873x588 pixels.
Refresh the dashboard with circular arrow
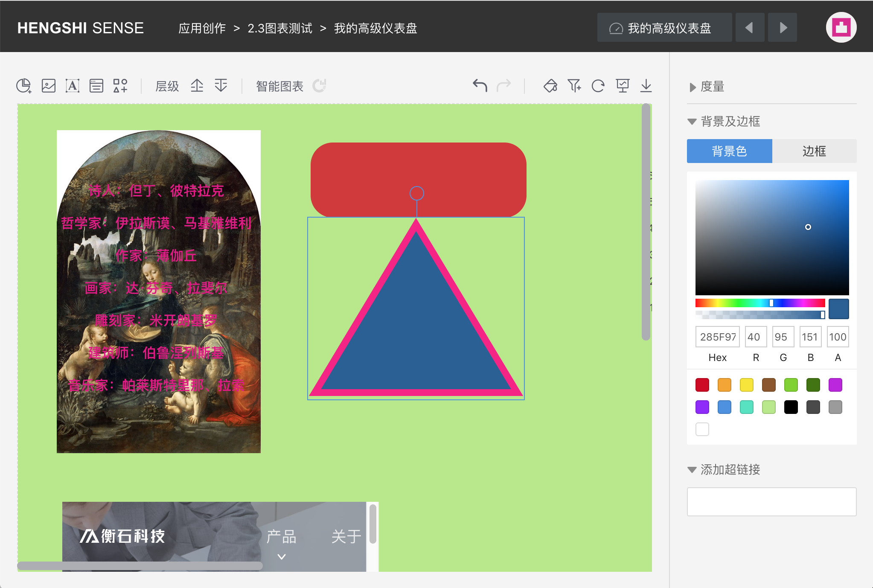click(598, 86)
